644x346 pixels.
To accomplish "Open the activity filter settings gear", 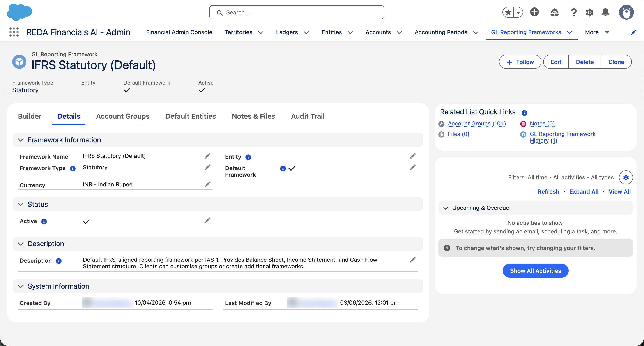I will [x=626, y=178].
